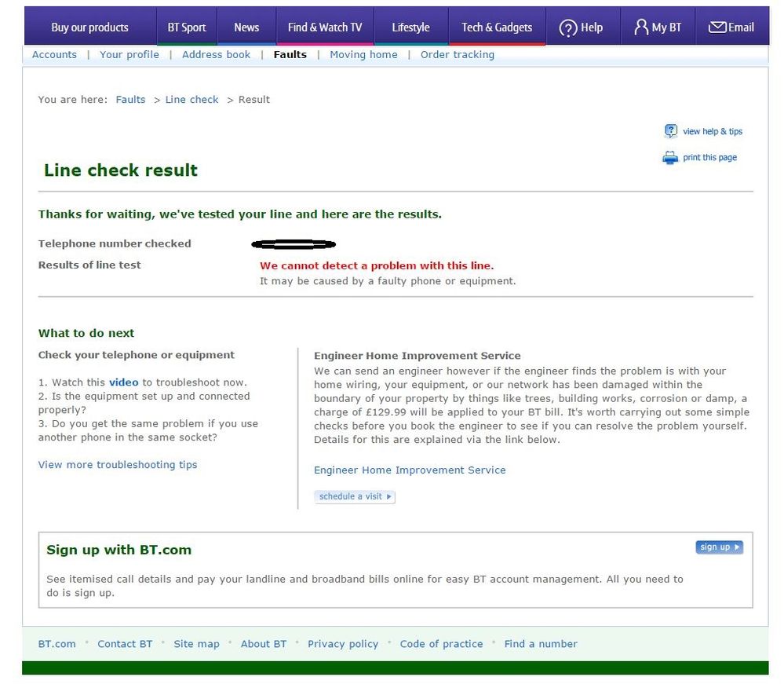Open Find & Watch TV
This screenshot has width=784, height=684.
325,27
